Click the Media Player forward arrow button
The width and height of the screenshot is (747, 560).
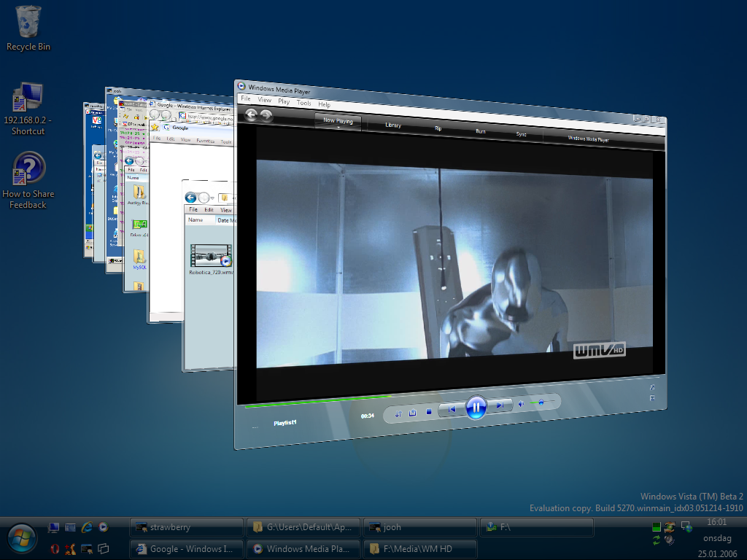pyautogui.click(x=266, y=114)
